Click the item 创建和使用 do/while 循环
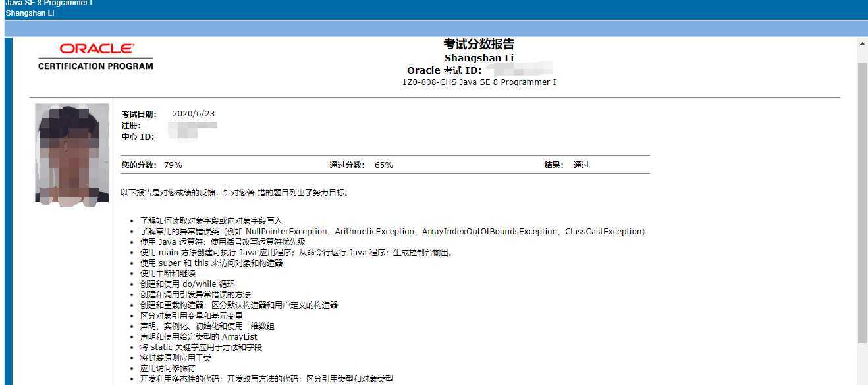This screenshot has width=868, height=385. (x=187, y=284)
